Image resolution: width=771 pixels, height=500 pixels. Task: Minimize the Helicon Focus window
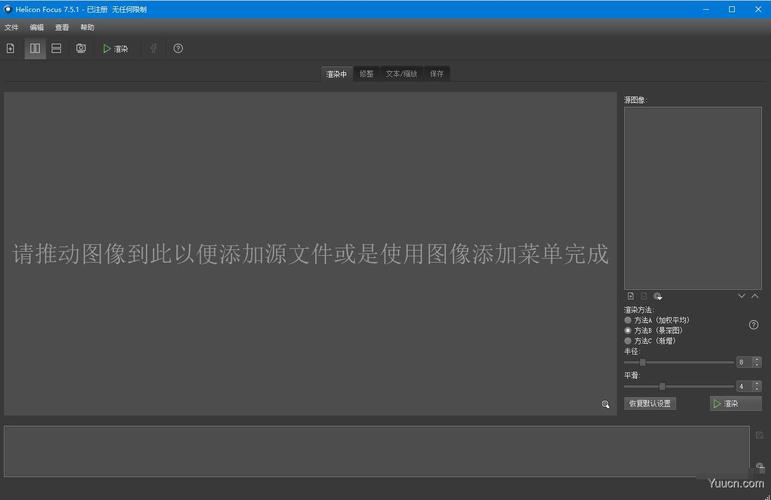click(706, 9)
